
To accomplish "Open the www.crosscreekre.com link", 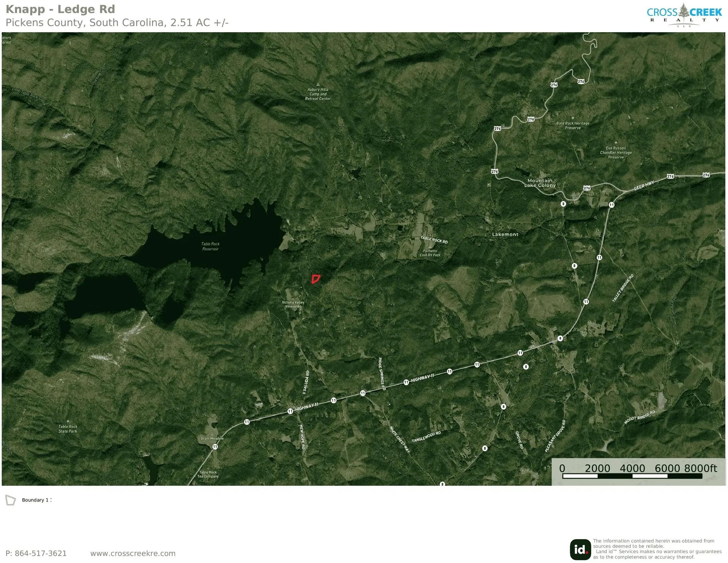I will click(133, 554).
